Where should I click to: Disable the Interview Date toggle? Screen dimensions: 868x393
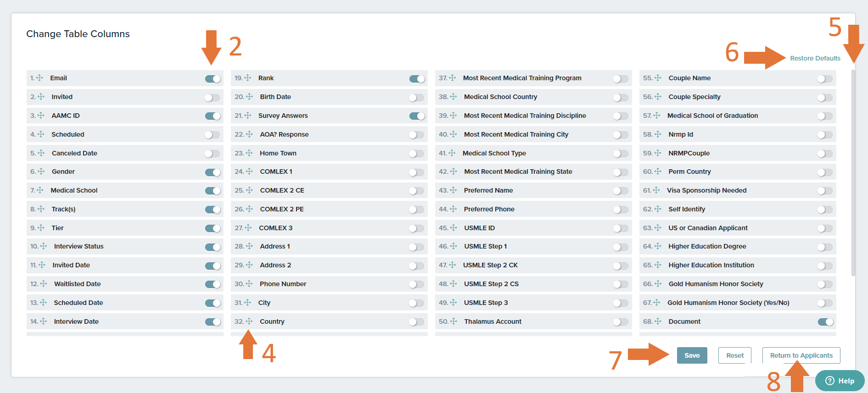[213, 322]
